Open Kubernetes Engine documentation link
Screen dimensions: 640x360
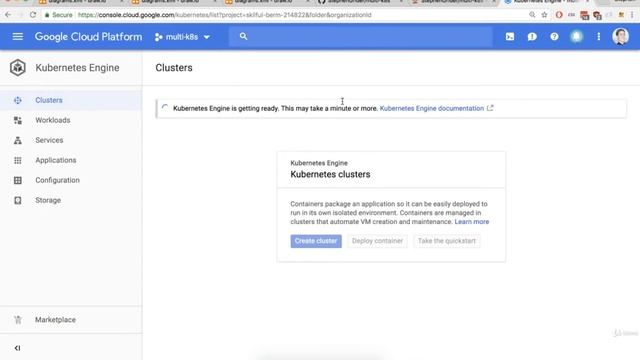pos(431,108)
